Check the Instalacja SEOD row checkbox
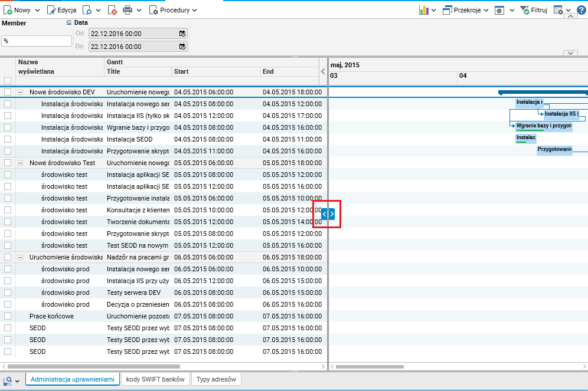Image resolution: width=588 pixels, height=391 pixels. pyautogui.click(x=8, y=139)
